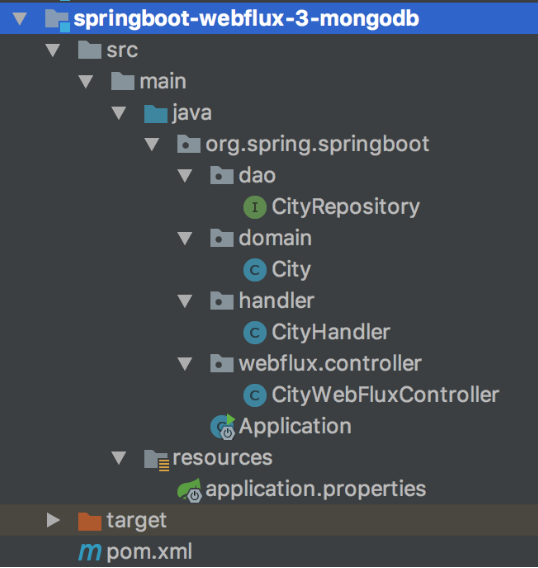
Task: Click the dao package icon
Action: point(221,175)
